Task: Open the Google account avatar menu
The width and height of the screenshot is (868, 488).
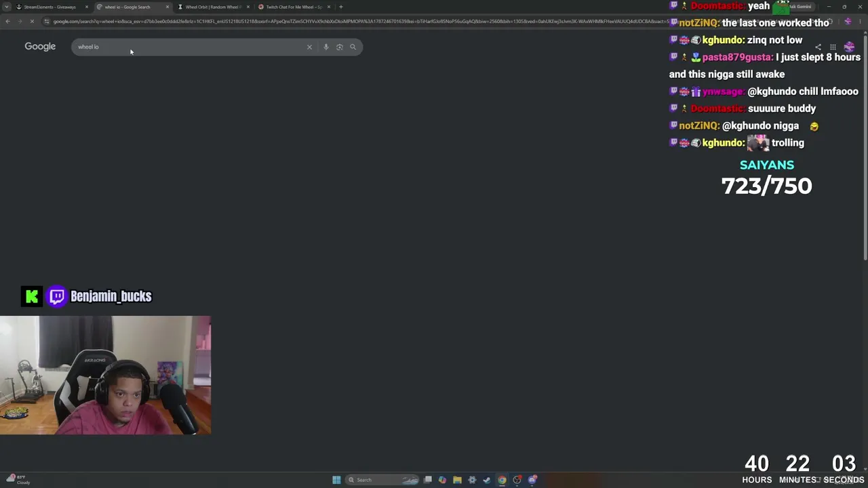Action: pos(849,47)
